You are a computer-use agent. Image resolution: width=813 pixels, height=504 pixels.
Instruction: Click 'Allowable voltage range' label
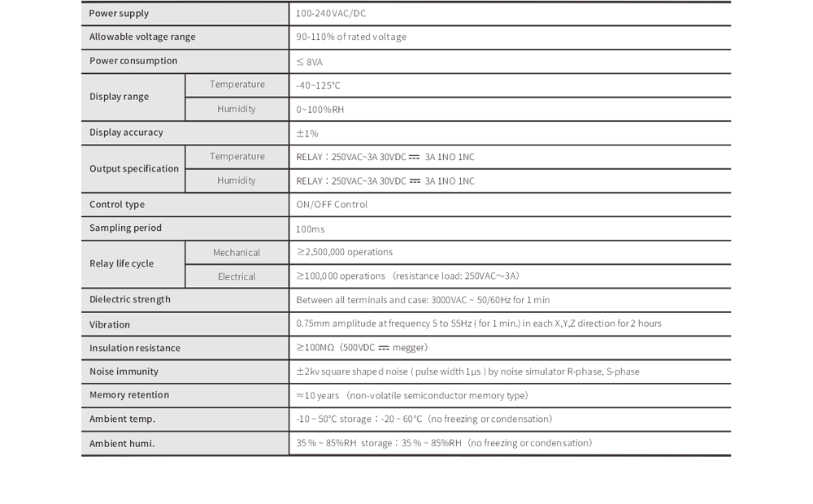pos(142,37)
